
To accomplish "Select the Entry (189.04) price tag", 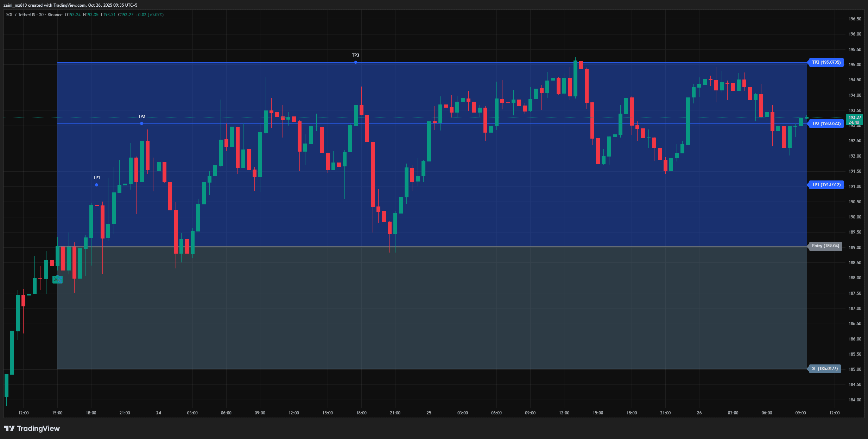I will pyautogui.click(x=825, y=246).
